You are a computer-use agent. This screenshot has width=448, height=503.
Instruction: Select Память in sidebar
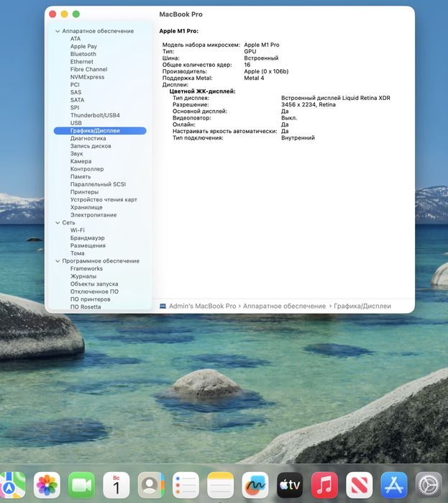(81, 177)
